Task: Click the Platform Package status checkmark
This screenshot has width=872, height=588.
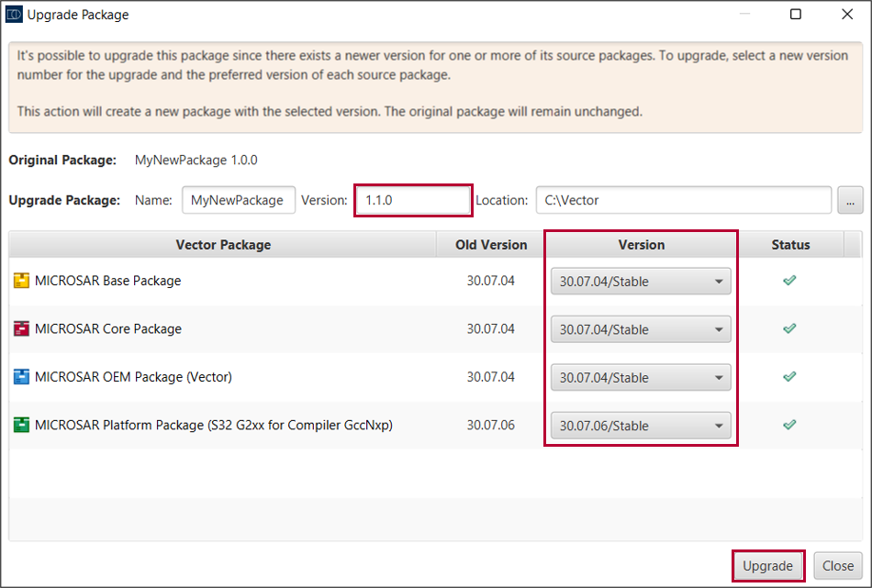Action: click(x=789, y=425)
